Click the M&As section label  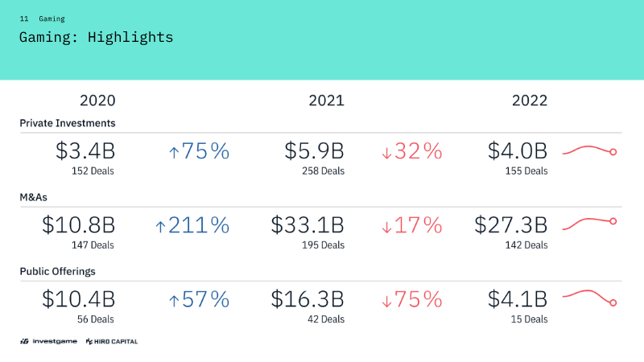click(x=33, y=197)
